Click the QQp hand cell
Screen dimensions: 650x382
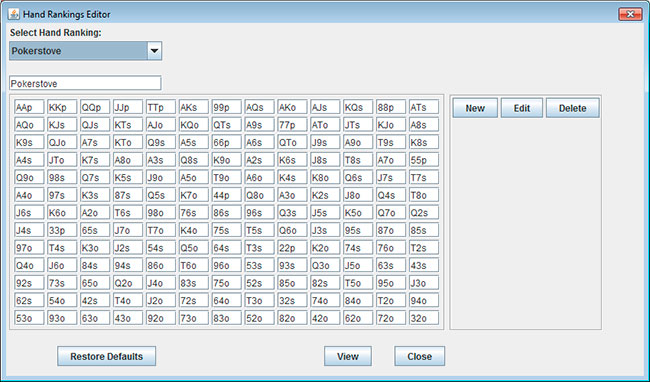coord(95,107)
